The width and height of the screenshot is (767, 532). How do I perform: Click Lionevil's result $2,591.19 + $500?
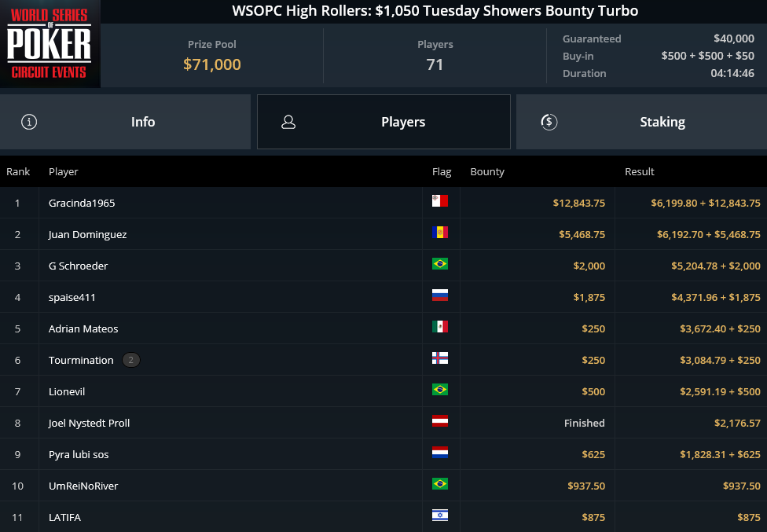point(720,391)
